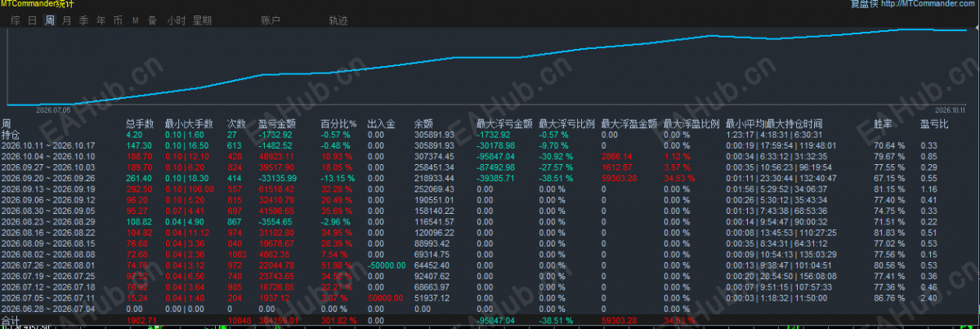
Task: Click the 次数 column header
Action: pyautogui.click(x=236, y=124)
